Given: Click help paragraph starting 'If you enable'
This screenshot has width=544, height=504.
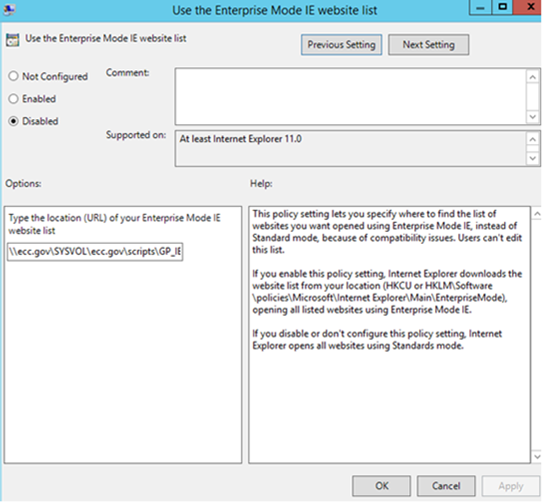Looking at the screenshot, I should click(387, 292).
